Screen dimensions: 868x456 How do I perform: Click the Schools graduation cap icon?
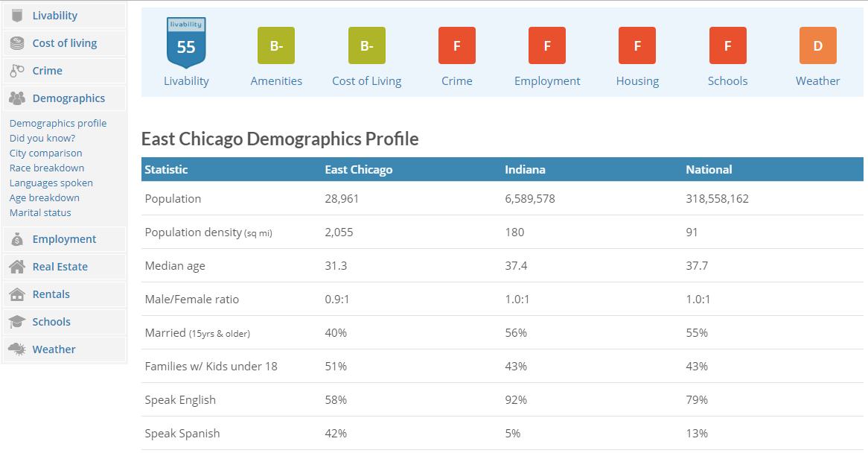17,322
